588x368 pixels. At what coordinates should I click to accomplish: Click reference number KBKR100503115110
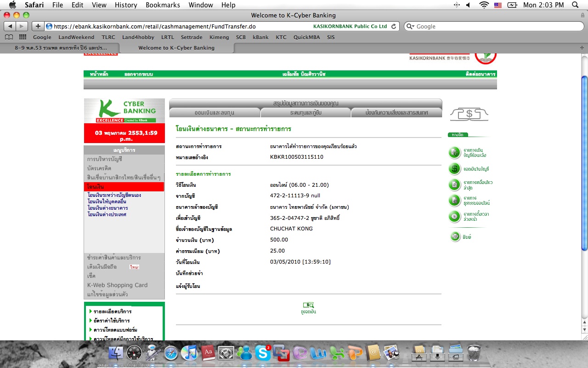point(297,157)
